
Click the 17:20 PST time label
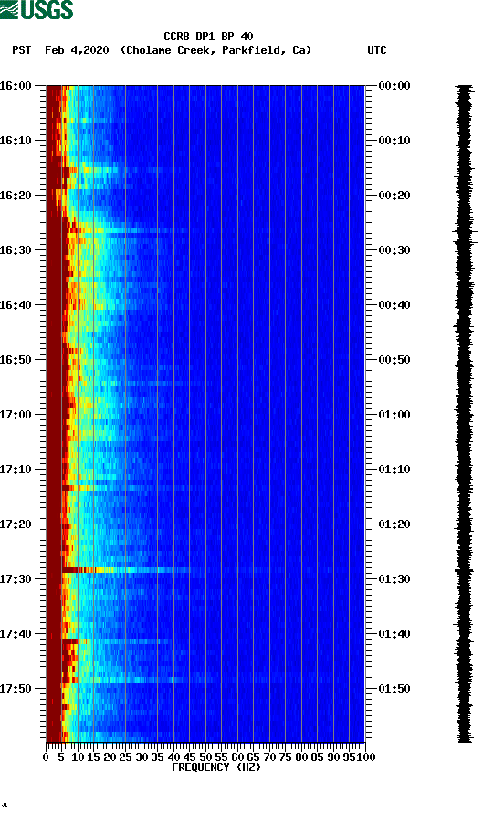pyautogui.click(x=16, y=524)
